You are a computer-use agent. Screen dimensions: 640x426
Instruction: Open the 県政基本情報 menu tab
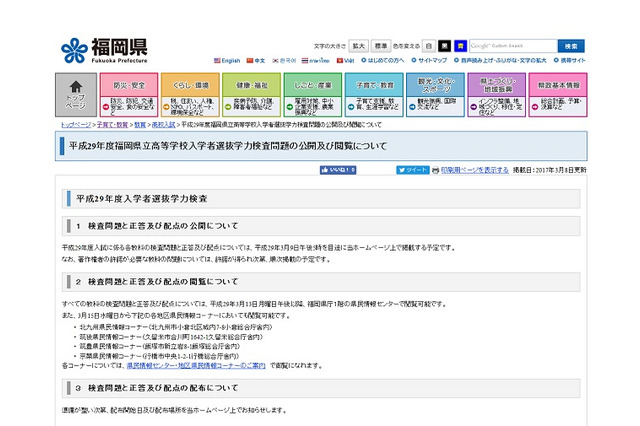click(558, 85)
